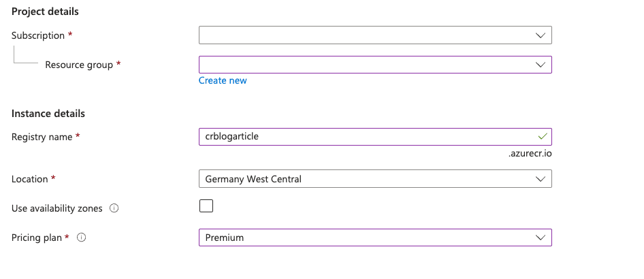Select the Registry name label text

tap(42, 137)
